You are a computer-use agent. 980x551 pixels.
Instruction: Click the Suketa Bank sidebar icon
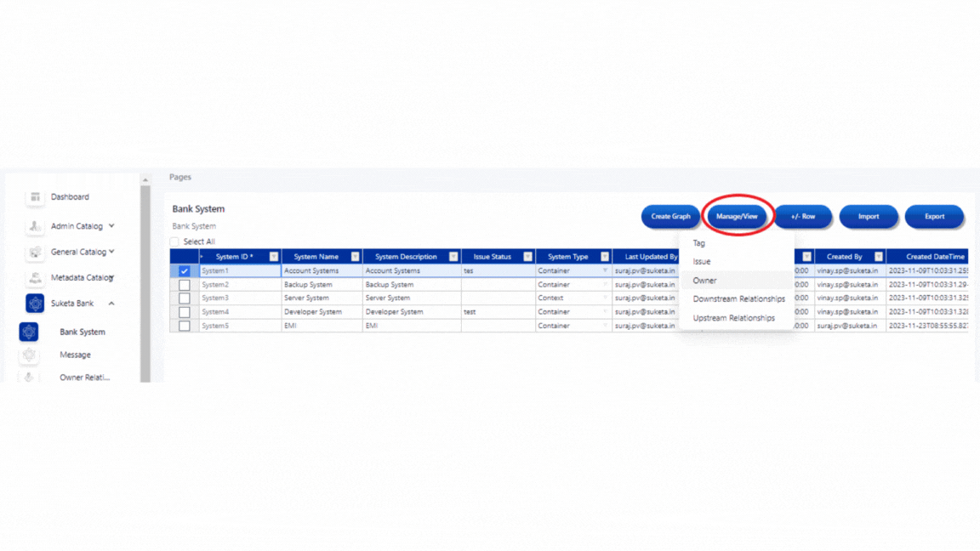click(35, 304)
